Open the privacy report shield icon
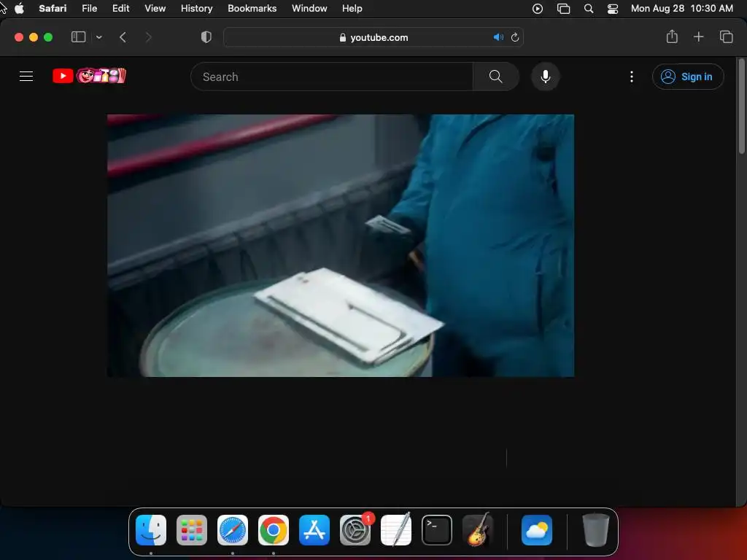This screenshot has width=747, height=560. coord(206,37)
